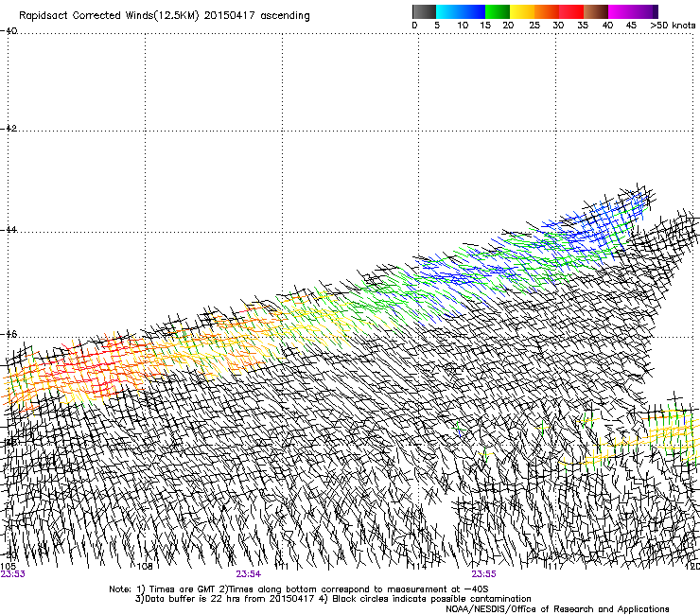Click the orange 25-30 knots legend swatch
This screenshot has width=700, height=615.
point(547,11)
